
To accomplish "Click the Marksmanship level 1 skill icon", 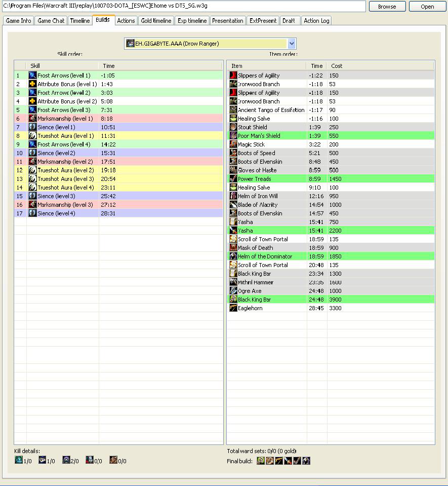I will pyautogui.click(x=32, y=119).
